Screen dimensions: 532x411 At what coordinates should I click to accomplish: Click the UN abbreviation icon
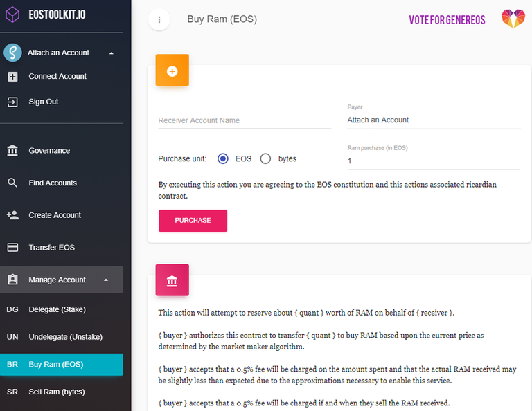coord(12,337)
